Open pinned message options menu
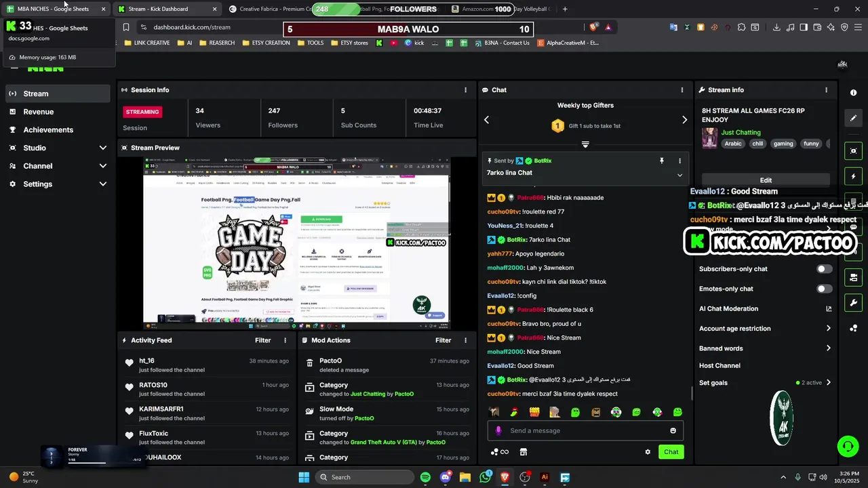 tap(679, 161)
